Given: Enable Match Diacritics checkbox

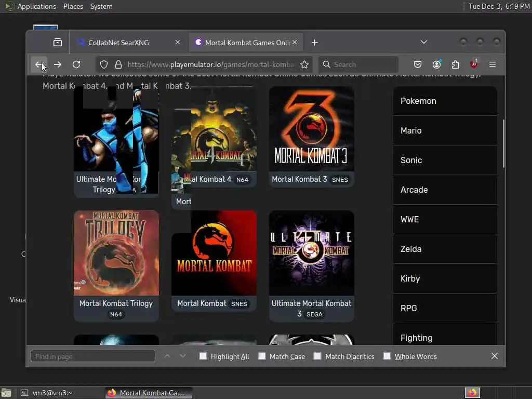Looking at the screenshot, I should [317, 356].
